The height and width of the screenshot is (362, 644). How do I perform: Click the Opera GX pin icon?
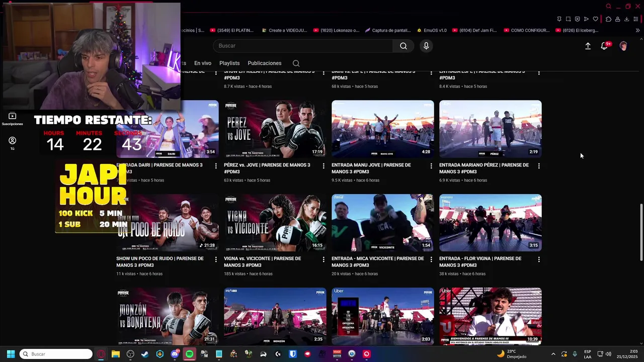pos(559,19)
